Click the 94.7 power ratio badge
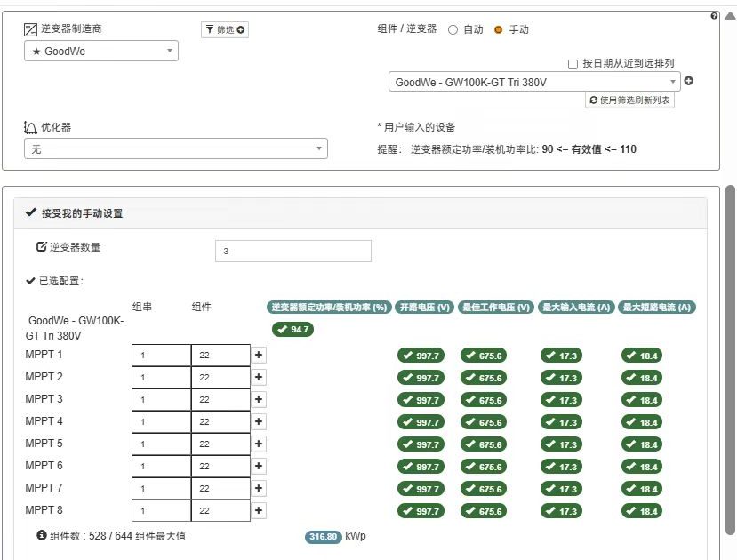737x560 pixels. [x=292, y=329]
